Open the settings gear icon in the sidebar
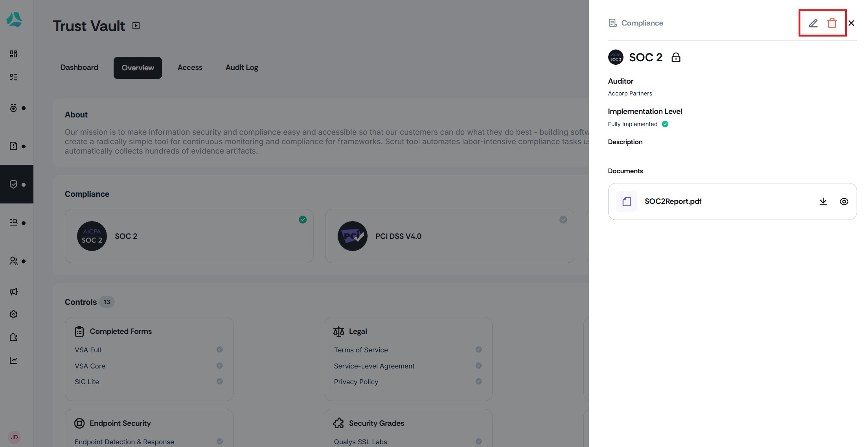This screenshot has width=868, height=447. (x=13, y=314)
